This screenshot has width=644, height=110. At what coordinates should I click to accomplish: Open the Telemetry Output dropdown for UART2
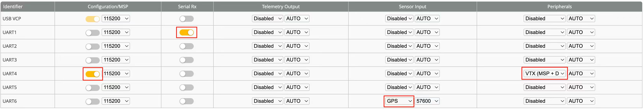pyautogui.click(x=267, y=46)
